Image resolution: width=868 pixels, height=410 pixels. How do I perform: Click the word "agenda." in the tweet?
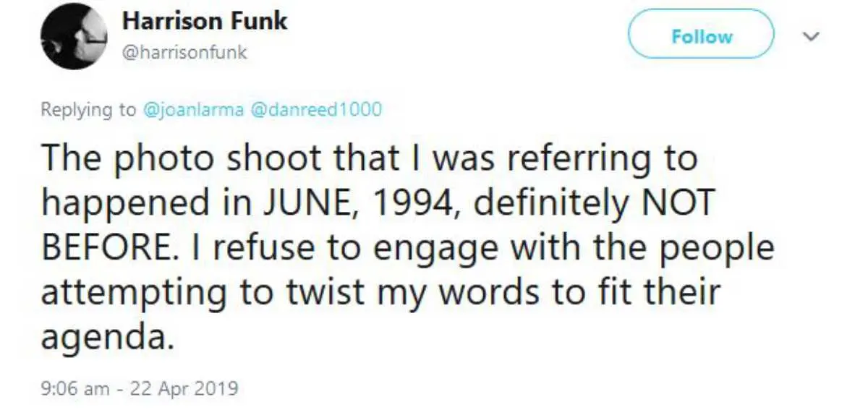click(x=108, y=338)
